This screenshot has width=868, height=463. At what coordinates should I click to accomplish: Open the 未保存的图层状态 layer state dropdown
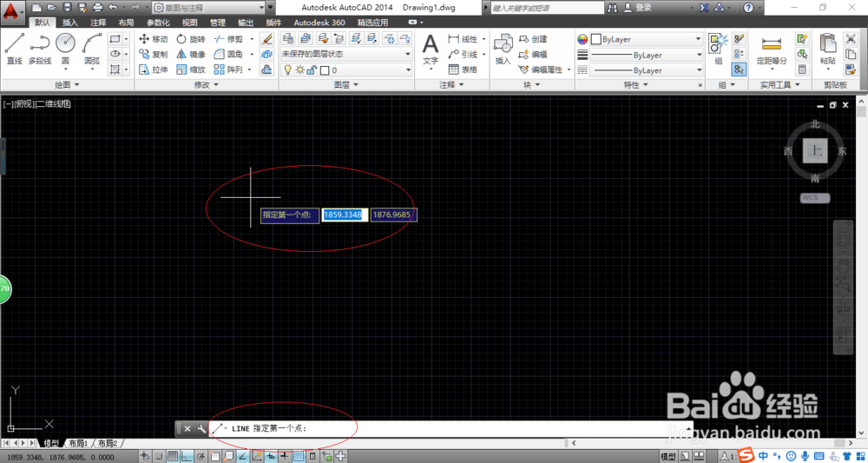[346, 54]
